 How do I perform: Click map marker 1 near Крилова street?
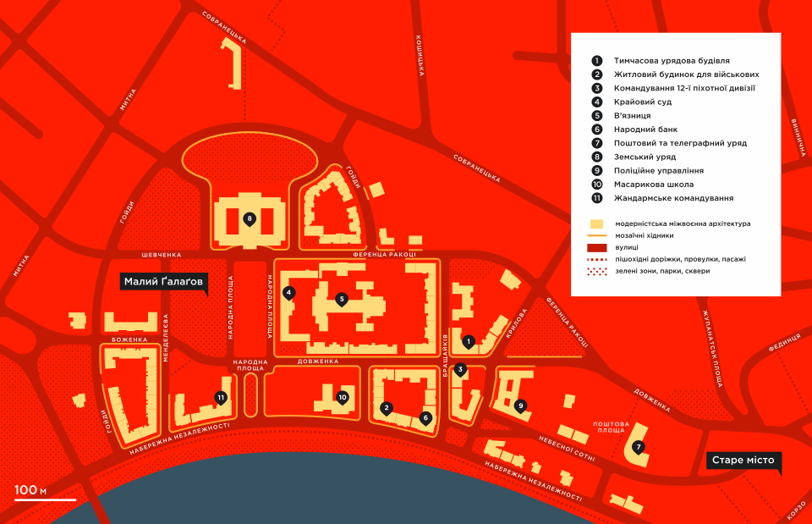coord(468,341)
